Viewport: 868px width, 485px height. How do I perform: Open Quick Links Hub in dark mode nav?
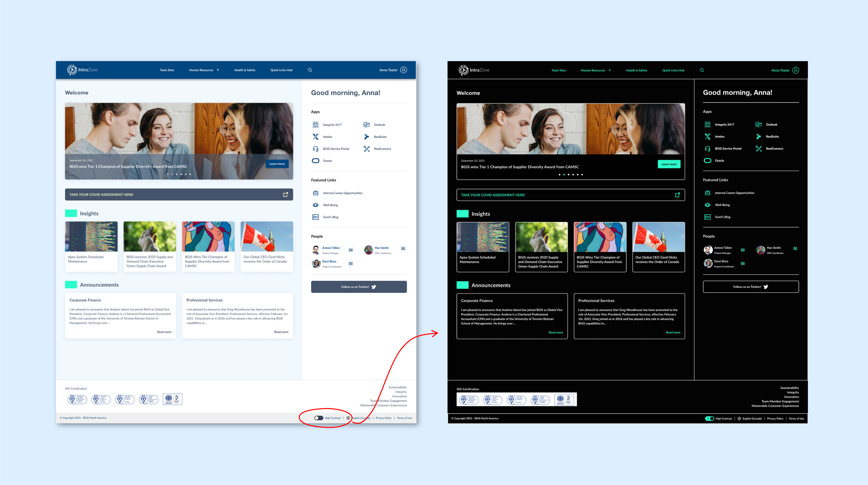pyautogui.click(x=673, y=70)
